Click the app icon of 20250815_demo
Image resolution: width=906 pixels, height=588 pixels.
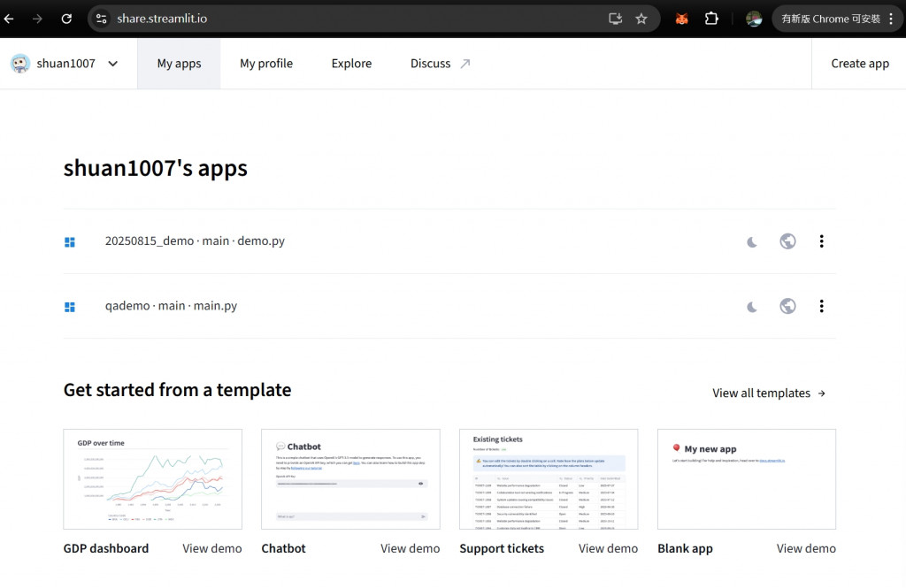[x=69, y=242]
